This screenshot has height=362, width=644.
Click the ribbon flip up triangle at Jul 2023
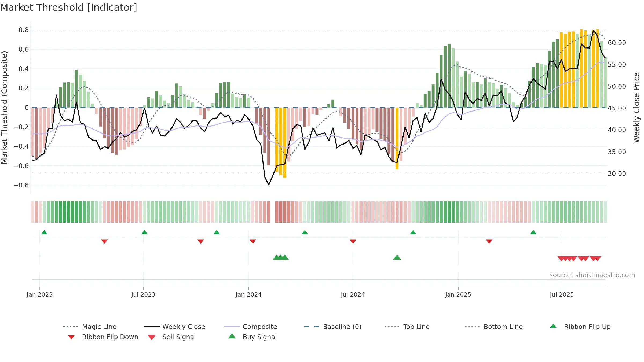coord(144,232)
